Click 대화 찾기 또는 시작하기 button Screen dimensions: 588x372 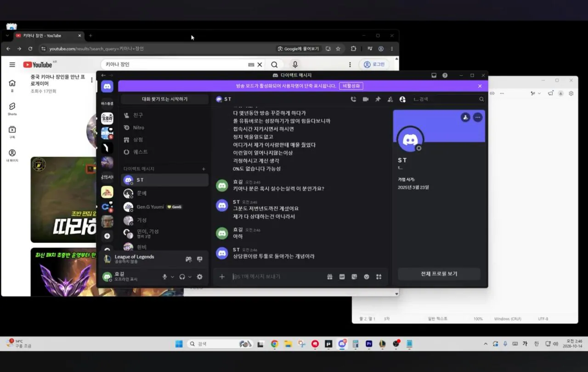[x=164, y=99]
